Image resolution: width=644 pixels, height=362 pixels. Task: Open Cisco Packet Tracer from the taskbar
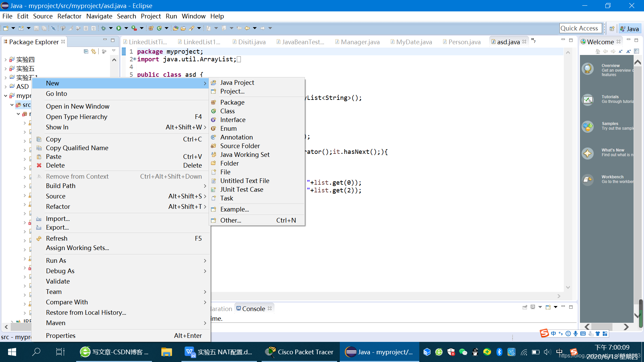(299, 352)
